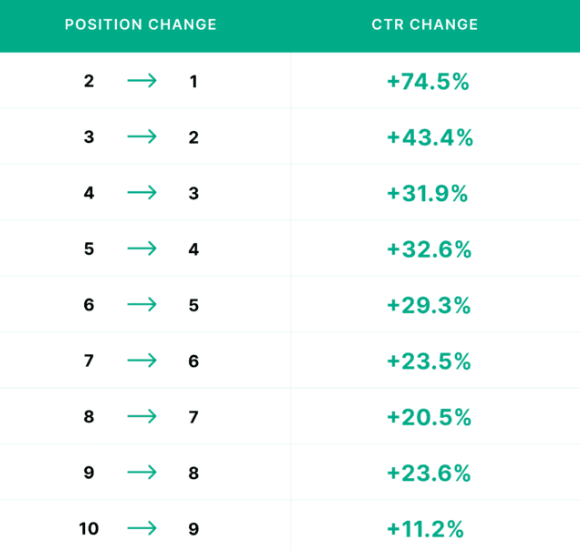Select the +20.5% CTR value
This screenshot has height=551, width=580.
429,417
